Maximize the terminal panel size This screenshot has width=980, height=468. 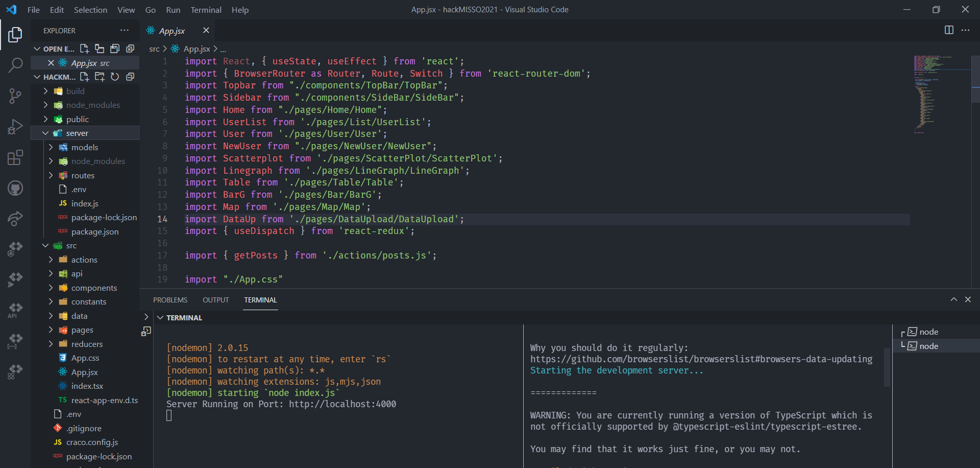pos(954,299)
